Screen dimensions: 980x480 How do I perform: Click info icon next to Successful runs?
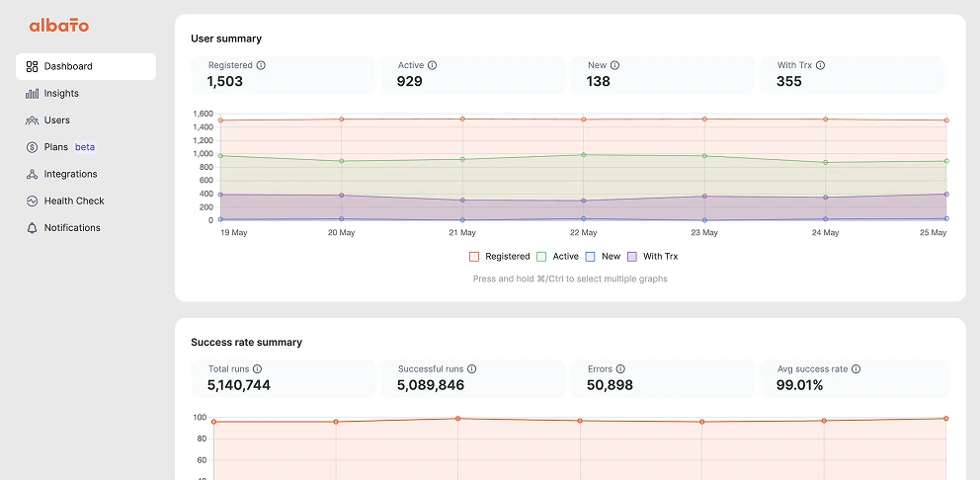click(472, 368)
